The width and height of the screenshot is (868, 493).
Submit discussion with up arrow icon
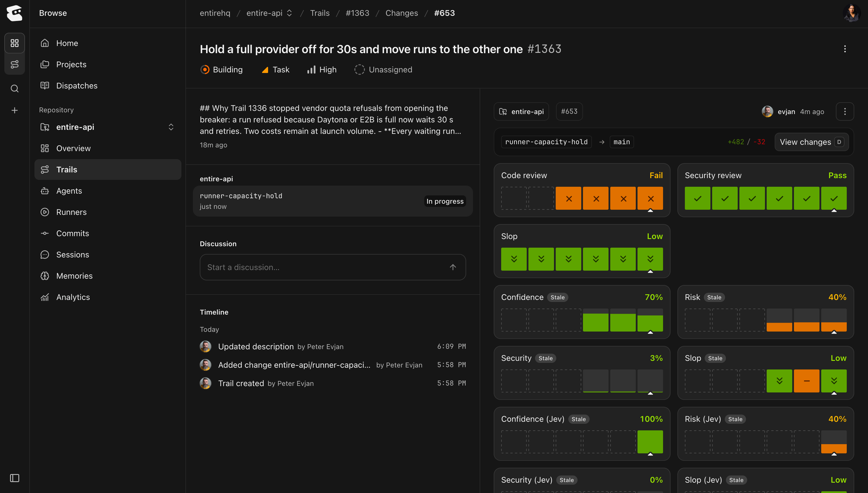coord(453,267)
